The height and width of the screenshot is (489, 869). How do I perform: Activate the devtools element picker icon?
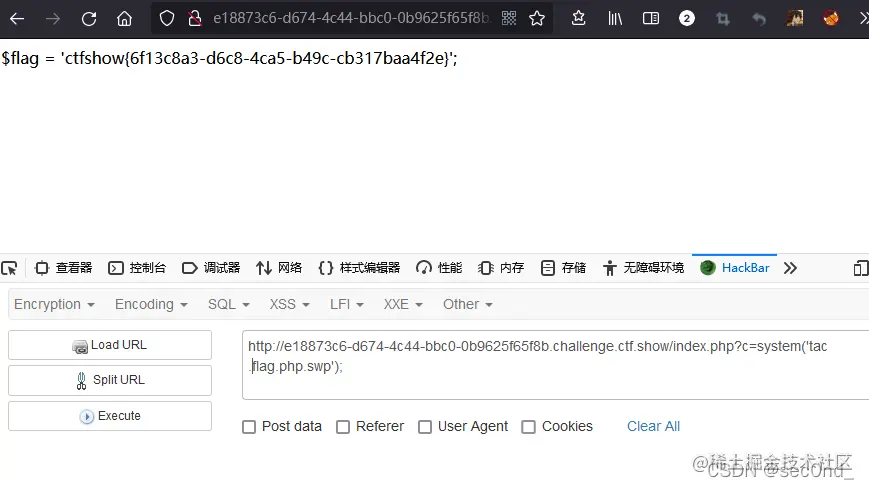coord(9,268)
